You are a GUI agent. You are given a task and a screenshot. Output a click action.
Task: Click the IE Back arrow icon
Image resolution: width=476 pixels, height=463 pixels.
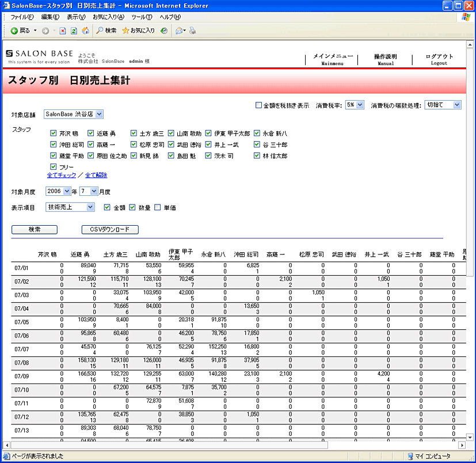pyautogui.click(x=14, y=31)
